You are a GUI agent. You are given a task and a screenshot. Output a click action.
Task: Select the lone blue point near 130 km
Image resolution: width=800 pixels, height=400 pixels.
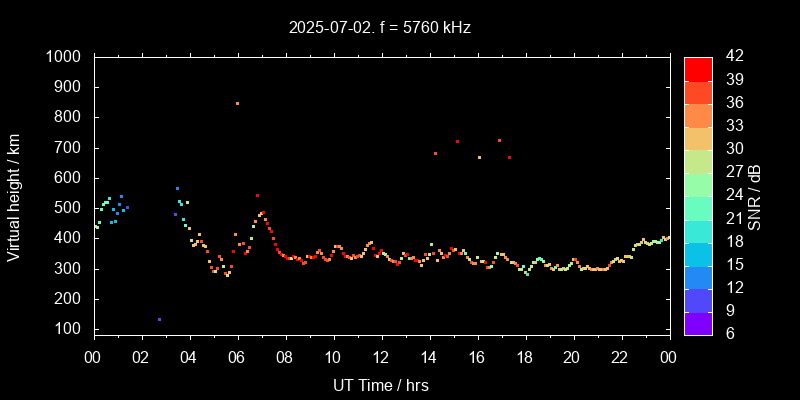pos(159,320)
